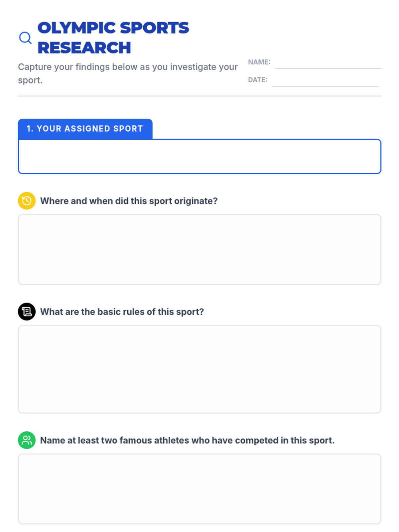Click the famous athletes answer box
The width and height of the screenshot is (399, 532).
coord(199,489)
